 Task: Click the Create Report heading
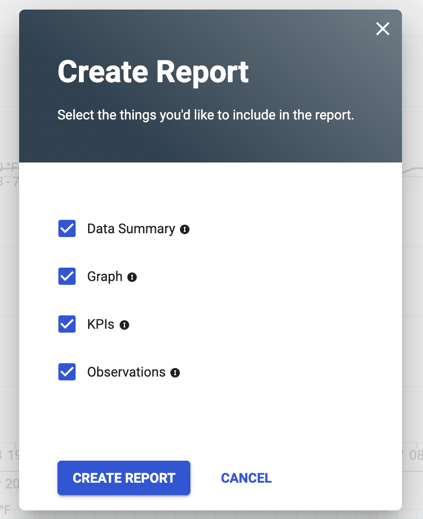coord(153,72)
